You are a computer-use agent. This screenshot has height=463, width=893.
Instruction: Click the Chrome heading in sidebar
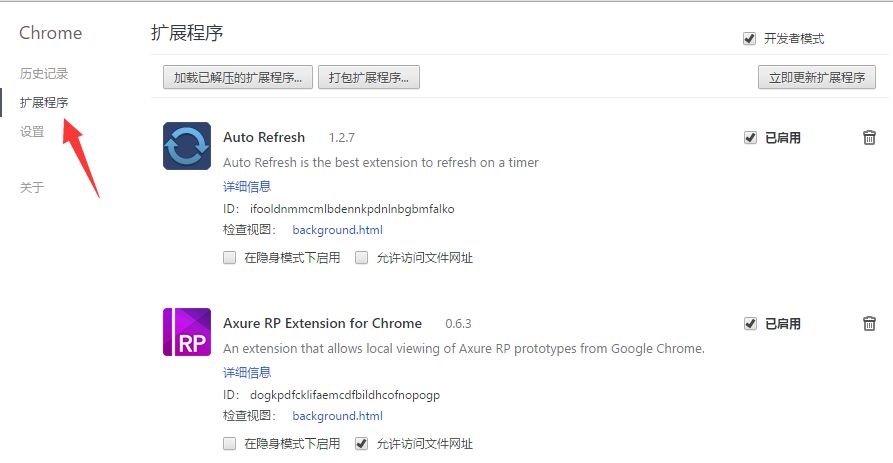tap(51, 33)
